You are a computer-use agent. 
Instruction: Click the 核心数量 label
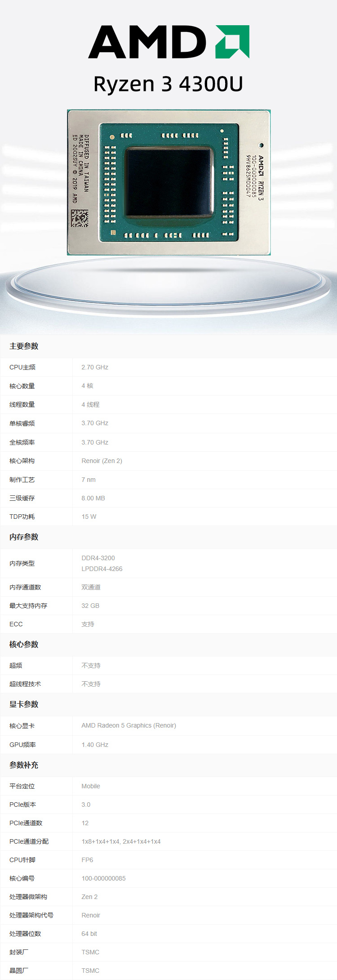tap(22, 386)
